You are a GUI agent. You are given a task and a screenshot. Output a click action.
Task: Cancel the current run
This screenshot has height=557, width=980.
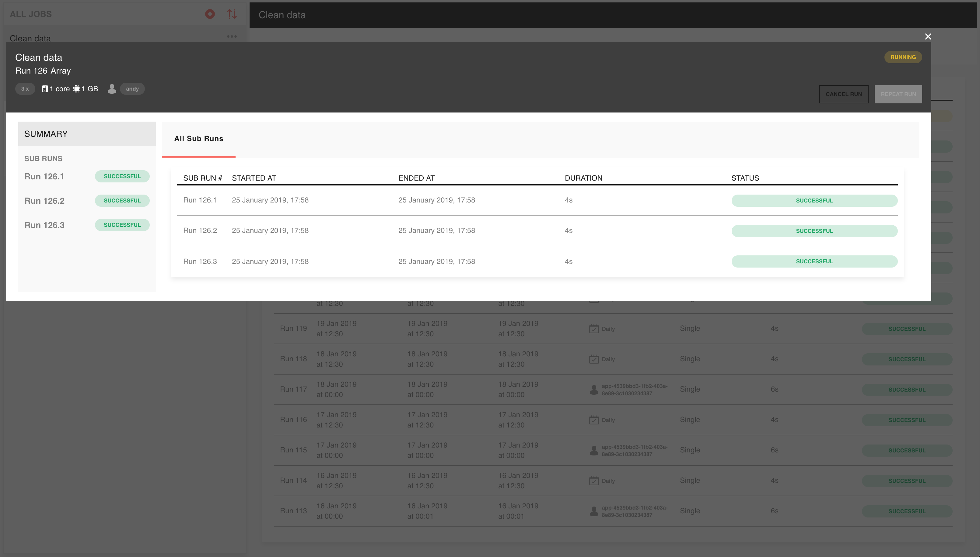click(843, 94)
